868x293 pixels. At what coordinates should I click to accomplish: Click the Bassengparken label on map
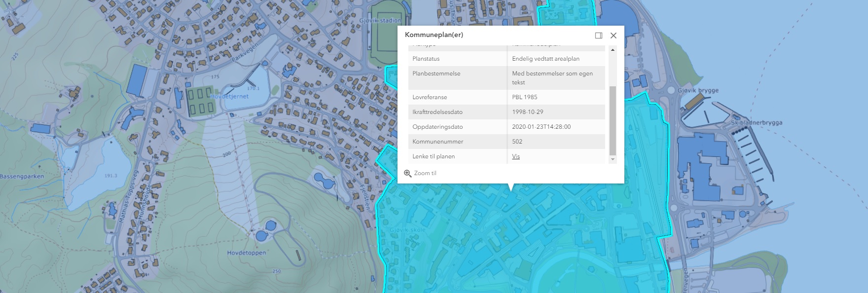[22, 177]
